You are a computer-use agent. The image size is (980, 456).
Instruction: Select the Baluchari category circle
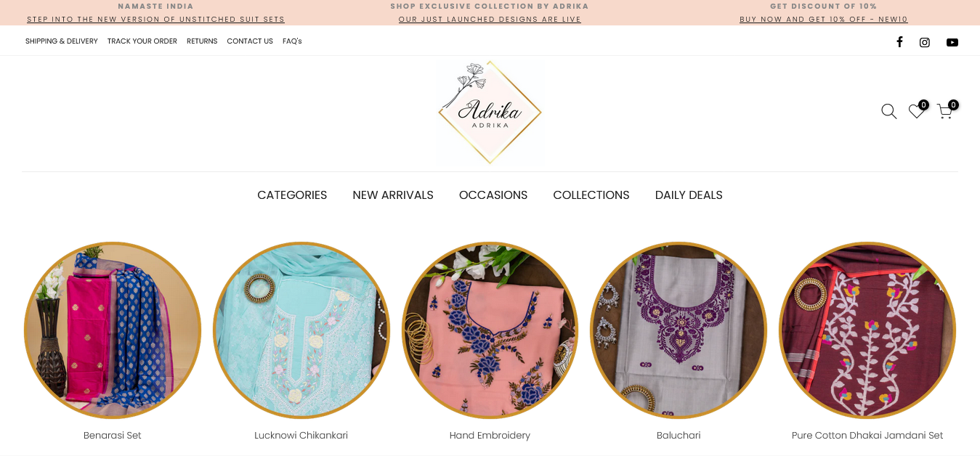(x=679, y=330)
